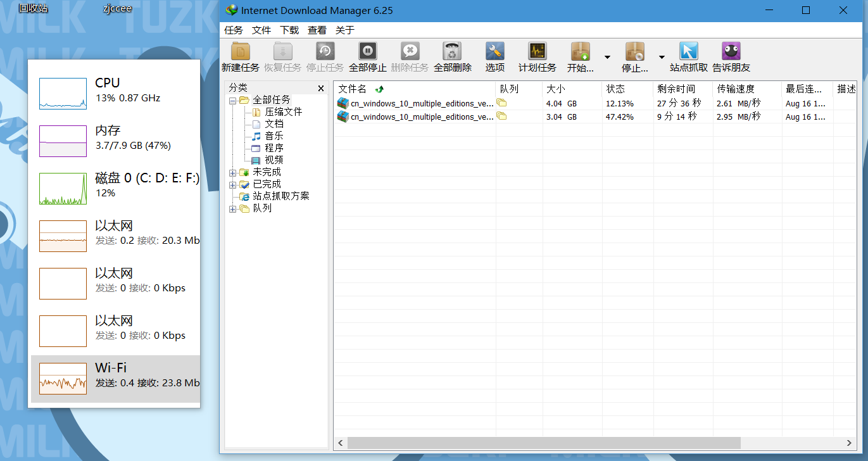Click the 27 分 36 秒 remaining time cell
Screen dimensions: 868x461
[x=679, y=103]
